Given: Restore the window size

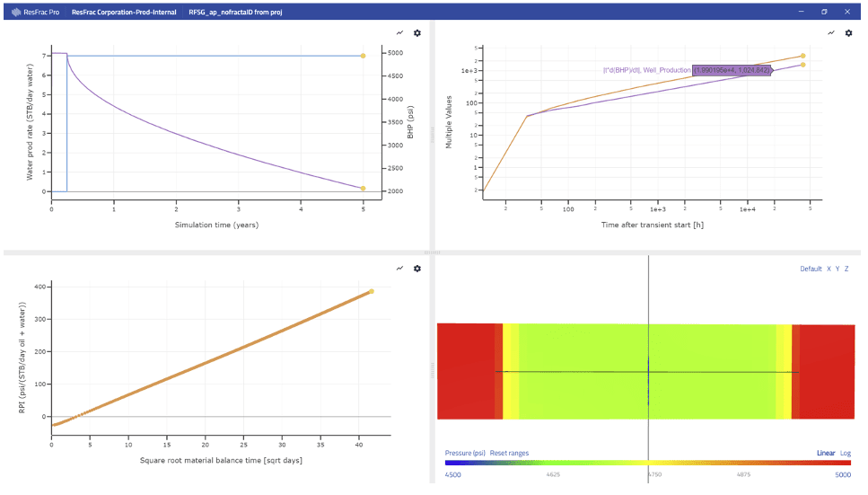Looking at the screenshot, I should click(x=824, y=12).
